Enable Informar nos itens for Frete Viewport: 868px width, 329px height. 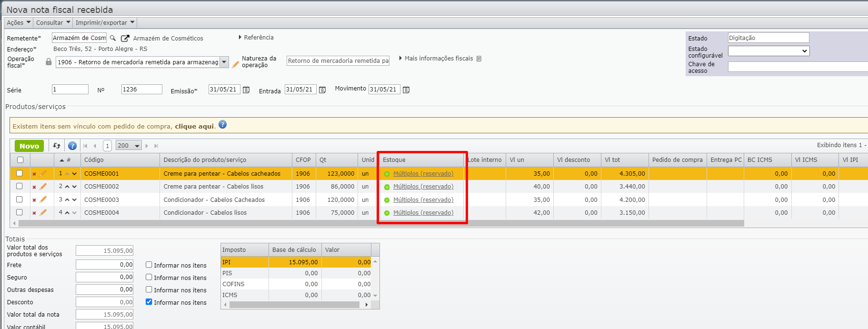point(149,265)
